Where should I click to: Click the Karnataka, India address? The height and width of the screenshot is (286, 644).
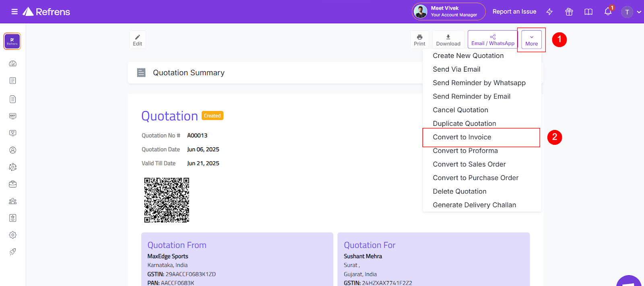click(167, 265)
